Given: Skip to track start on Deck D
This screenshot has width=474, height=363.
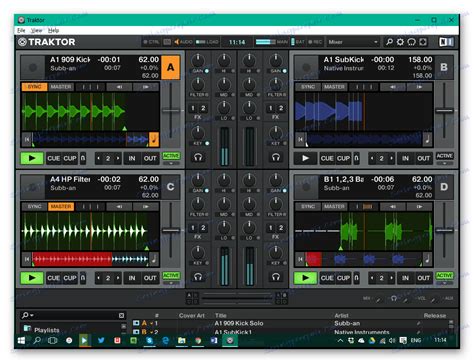Looking at the screenshot, I should [x=300, y=259].
